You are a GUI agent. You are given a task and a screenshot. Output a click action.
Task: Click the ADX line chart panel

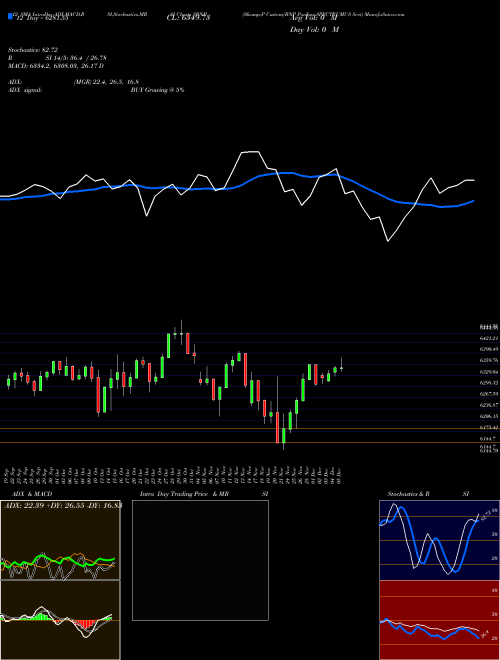(x=60, y=540)
